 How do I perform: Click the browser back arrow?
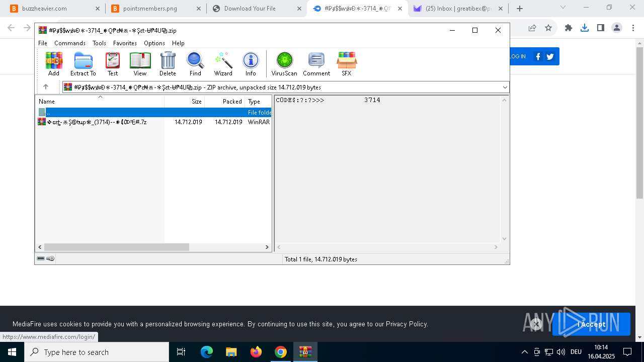click(x=11, y=28)
